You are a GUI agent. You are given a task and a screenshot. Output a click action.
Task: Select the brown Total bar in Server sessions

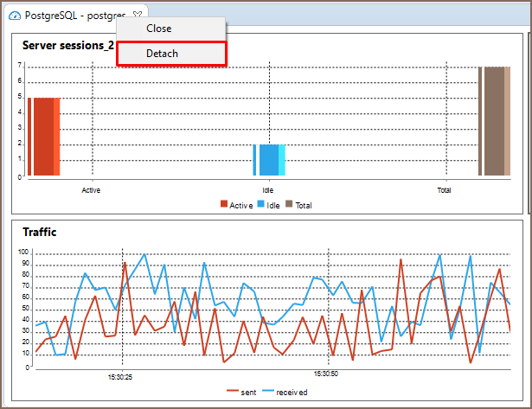coord(493,121)
